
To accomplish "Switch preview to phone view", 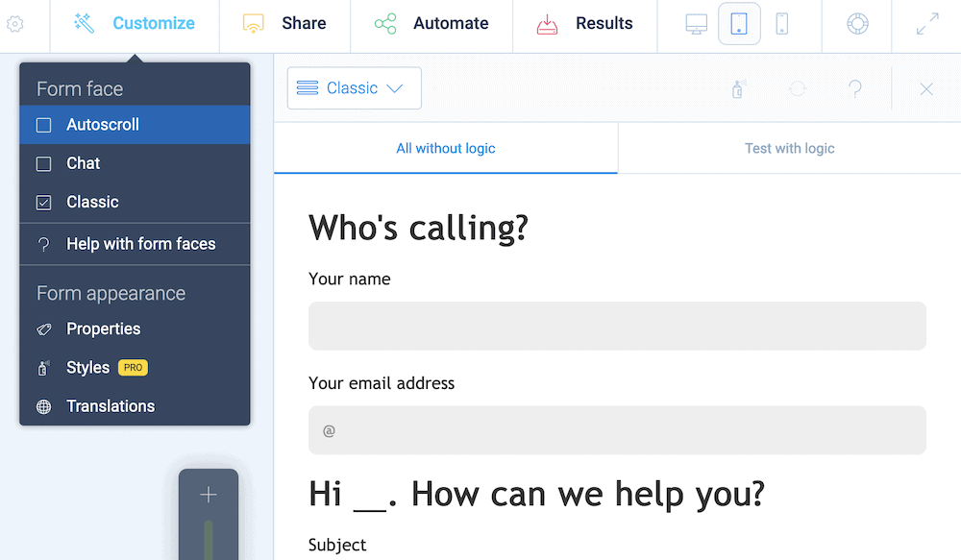I will [782, 24].
